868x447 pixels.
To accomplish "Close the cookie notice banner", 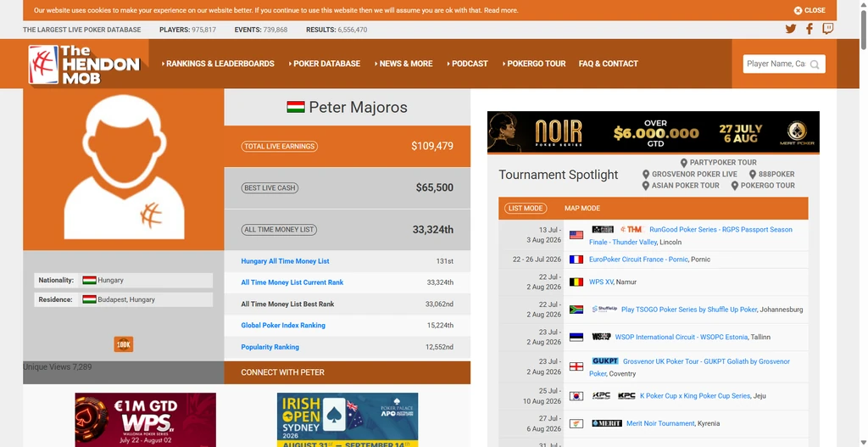I will pos(810,10).
